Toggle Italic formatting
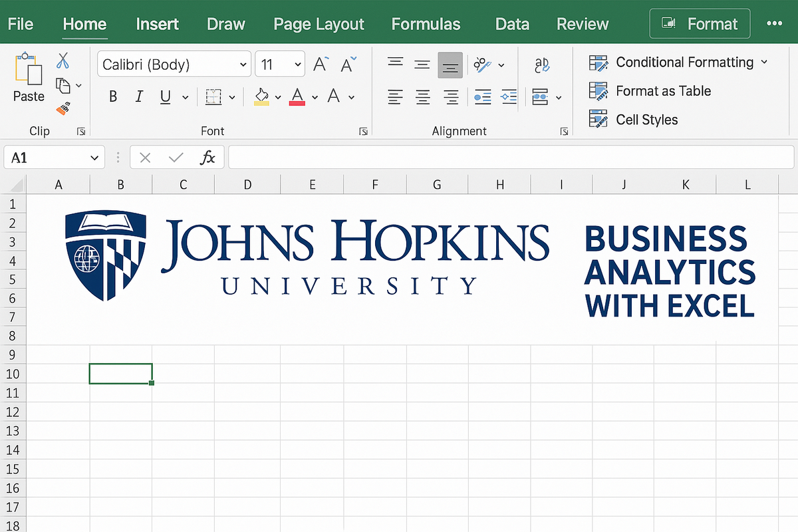Screen dimensions: 798x532 click(139, 97)
